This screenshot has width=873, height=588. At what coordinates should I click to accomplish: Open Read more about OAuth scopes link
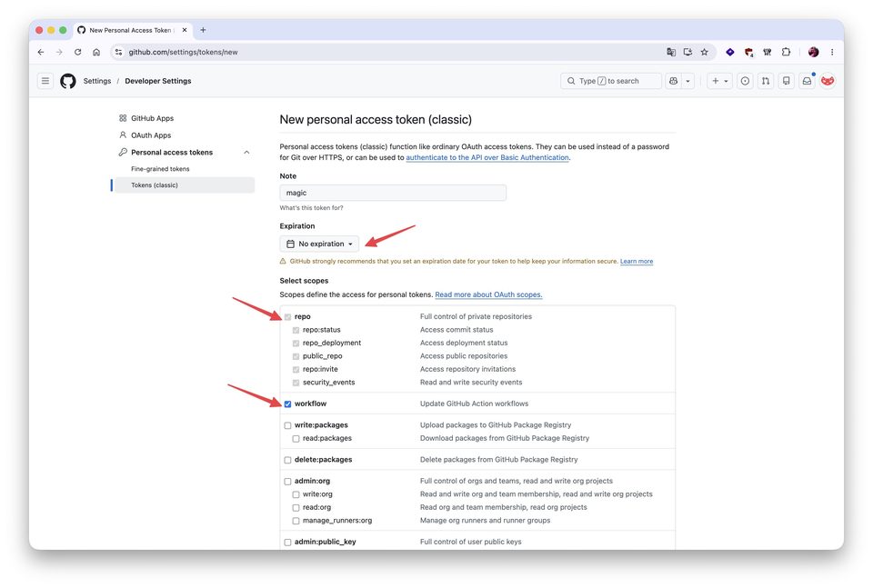click(x=488, y=294)
